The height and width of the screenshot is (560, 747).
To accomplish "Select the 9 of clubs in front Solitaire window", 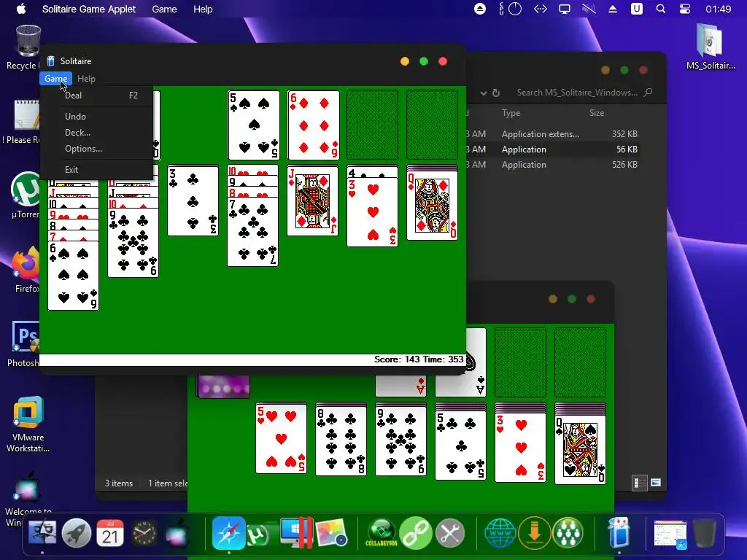I will [133, 243].
